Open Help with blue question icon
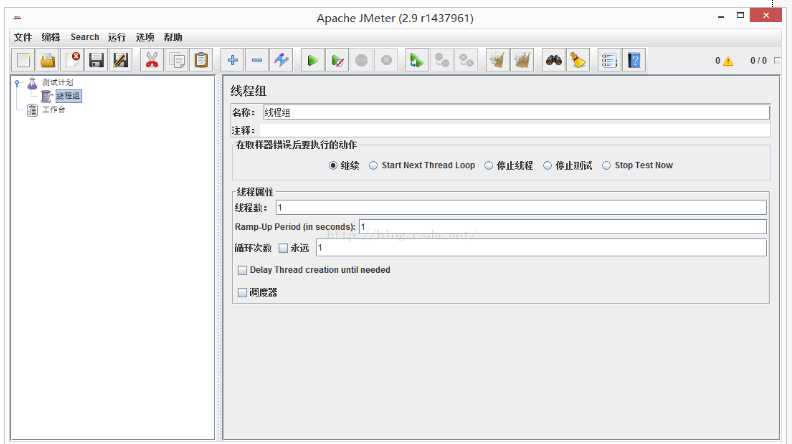 click(x=634, y=61)
